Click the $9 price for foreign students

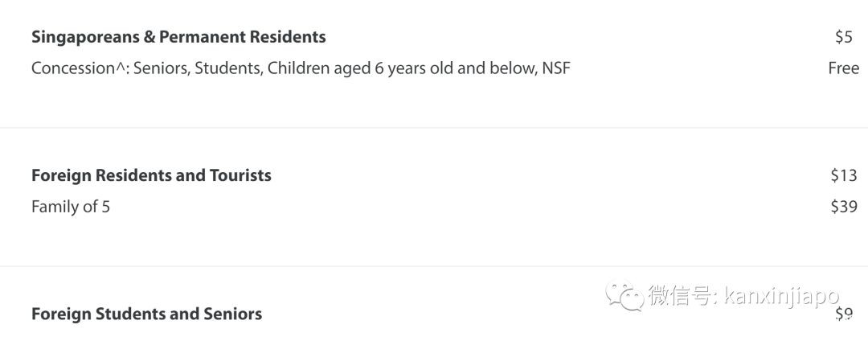844,314
